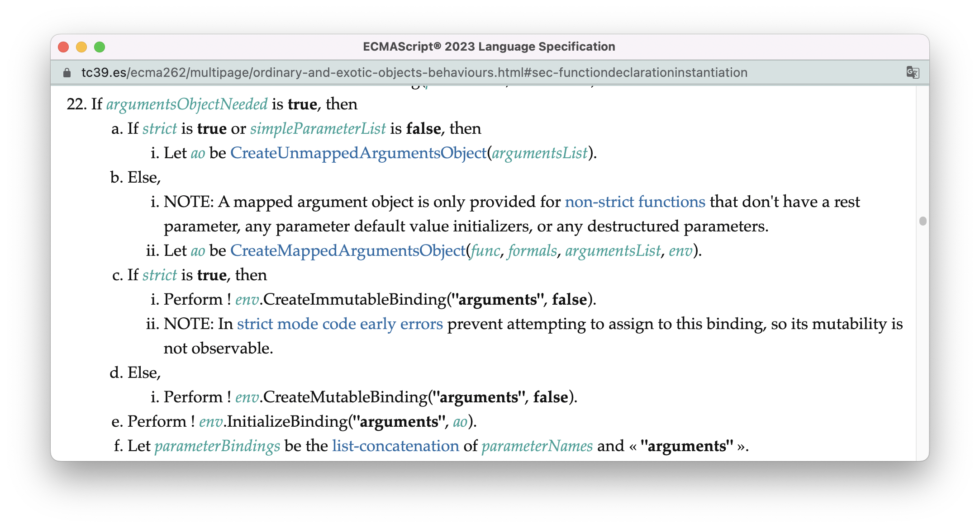Click the func parameter in CreateMappedArgumentsObject

point(485,250)
